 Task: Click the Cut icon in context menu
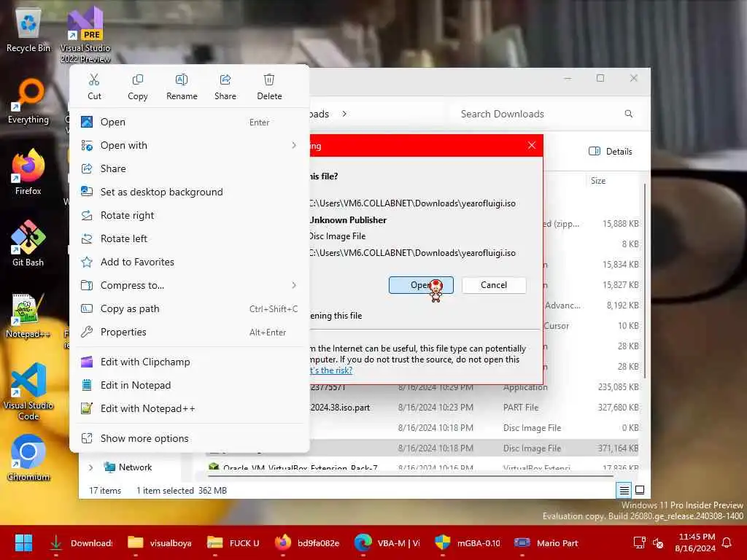point(94,87)
